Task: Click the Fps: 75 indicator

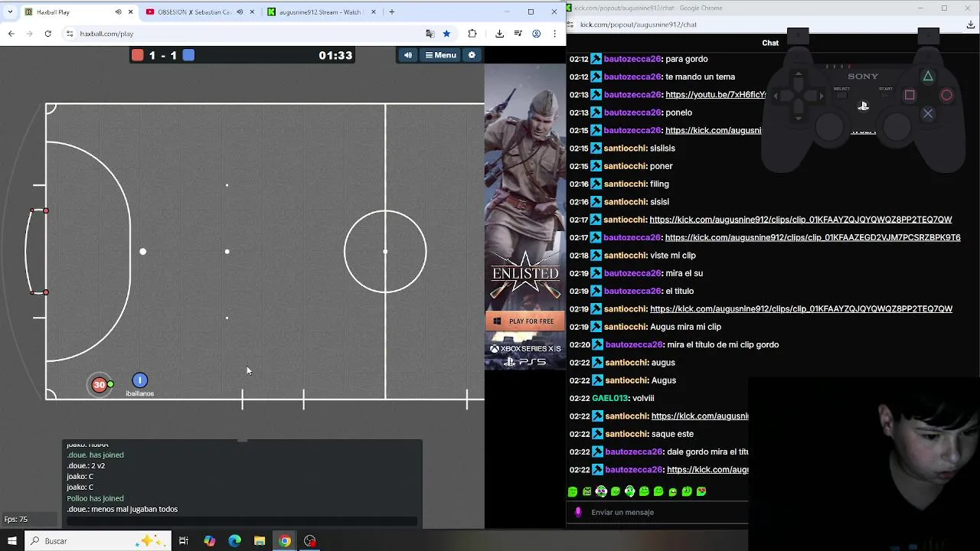Action: click(16, 519)
